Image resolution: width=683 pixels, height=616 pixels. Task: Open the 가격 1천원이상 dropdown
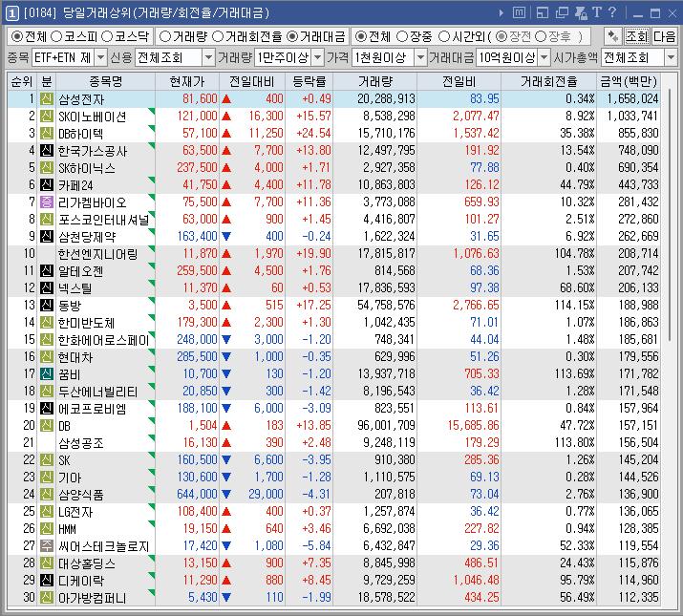(x=420, y=57)
